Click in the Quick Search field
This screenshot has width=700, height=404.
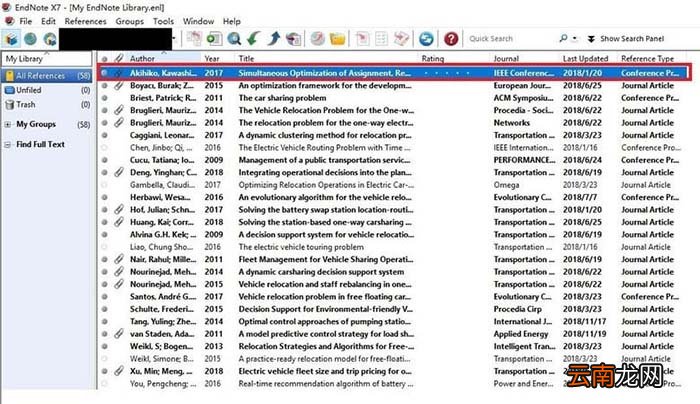click(511, 39)
